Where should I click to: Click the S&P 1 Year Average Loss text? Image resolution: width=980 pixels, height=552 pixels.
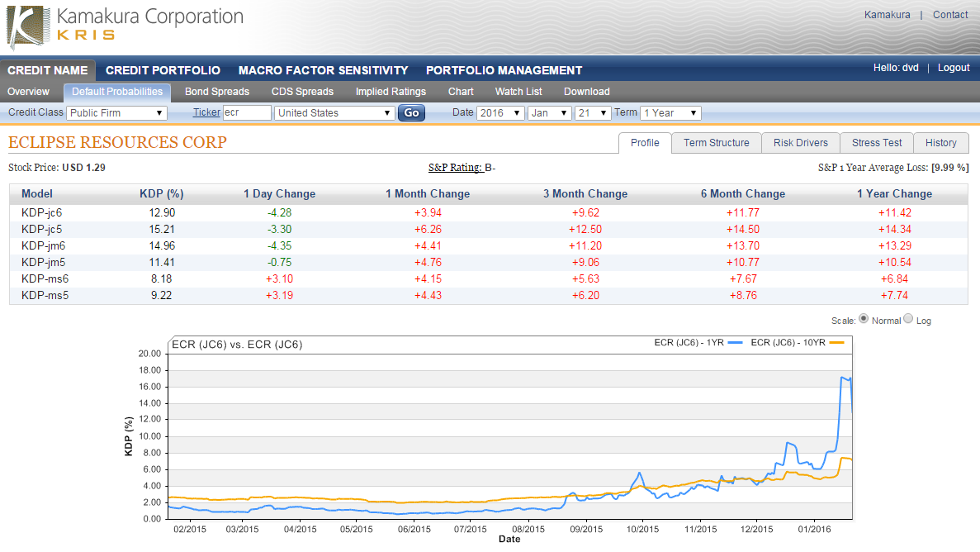[893, 168]
